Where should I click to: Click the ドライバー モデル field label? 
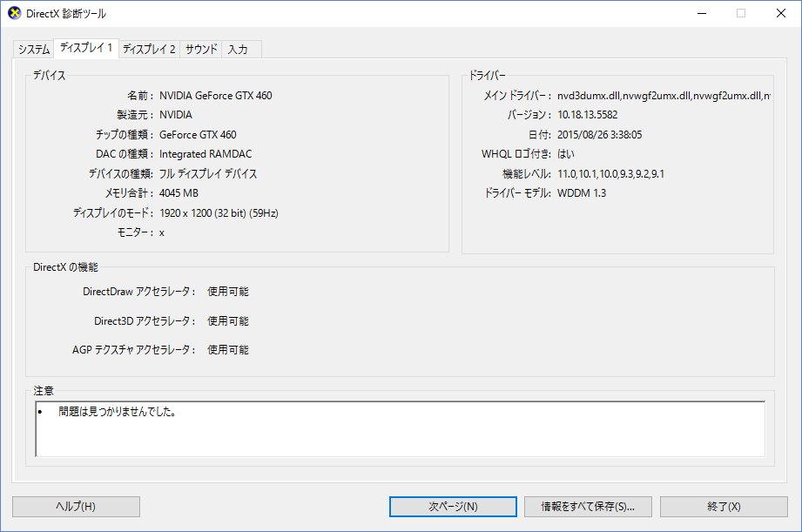pyautogui.click(x=517, y=193)
